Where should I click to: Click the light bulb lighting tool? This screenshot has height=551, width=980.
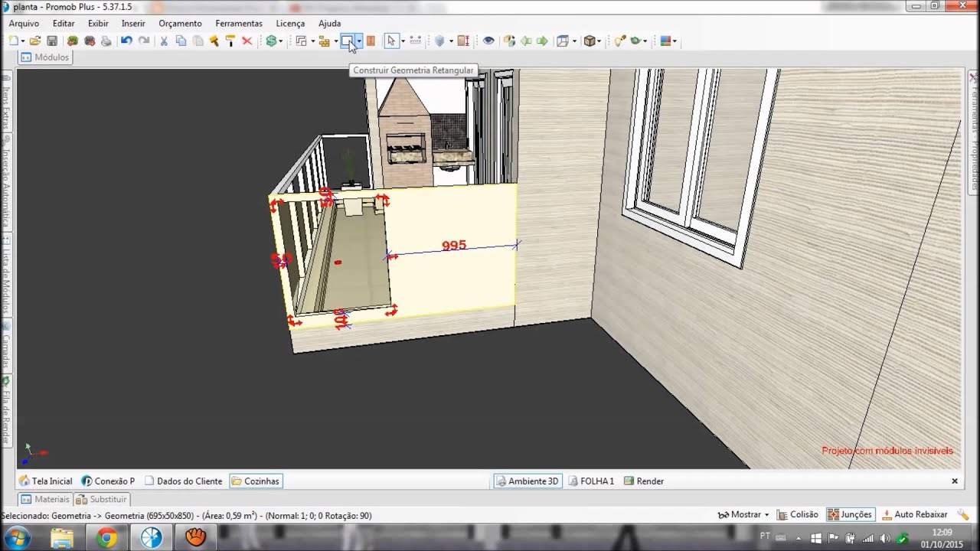point(619,41)
